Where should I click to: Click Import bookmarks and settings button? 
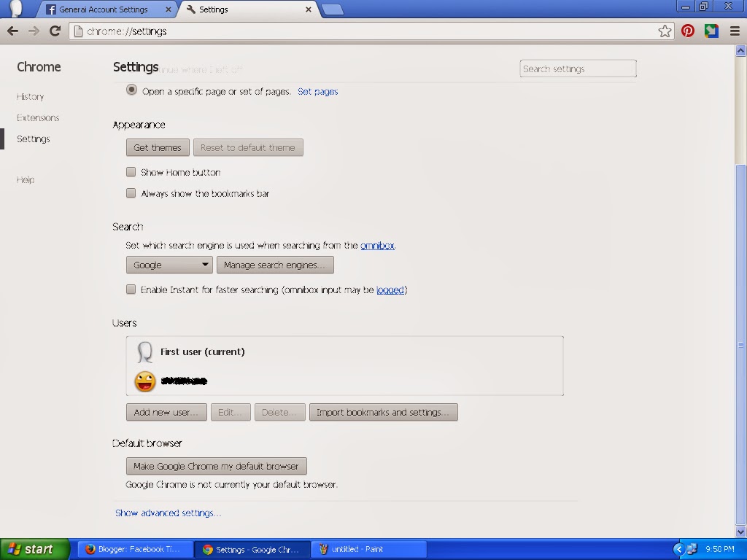pyautogui.click(x=384, y=413)
